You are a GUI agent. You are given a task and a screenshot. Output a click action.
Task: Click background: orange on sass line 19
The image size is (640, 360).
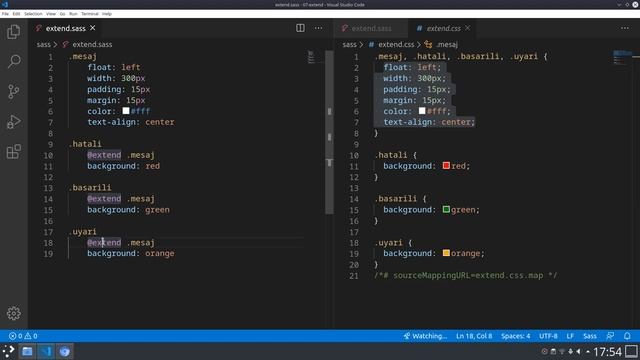pos(131,253)
